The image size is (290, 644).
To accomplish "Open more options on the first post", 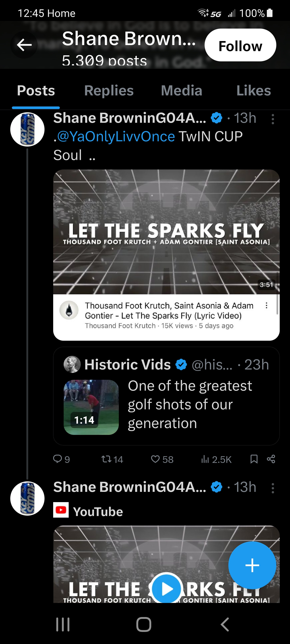I will click(x=273, y=119).
